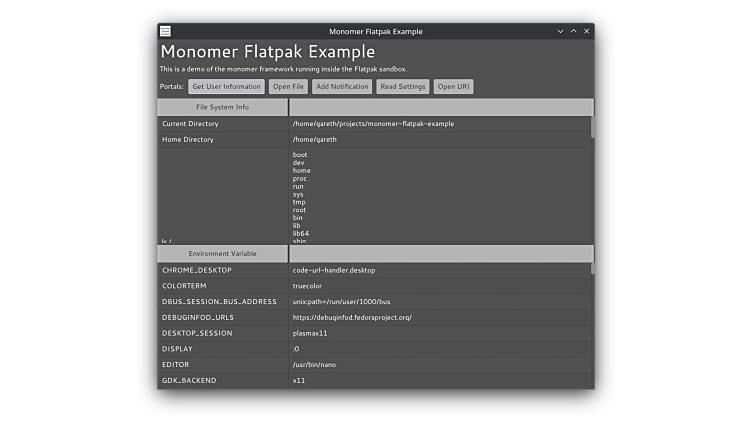
Task: Select the unix:path=/run/user/1000/bus value
Action: [x=341, y=302]
